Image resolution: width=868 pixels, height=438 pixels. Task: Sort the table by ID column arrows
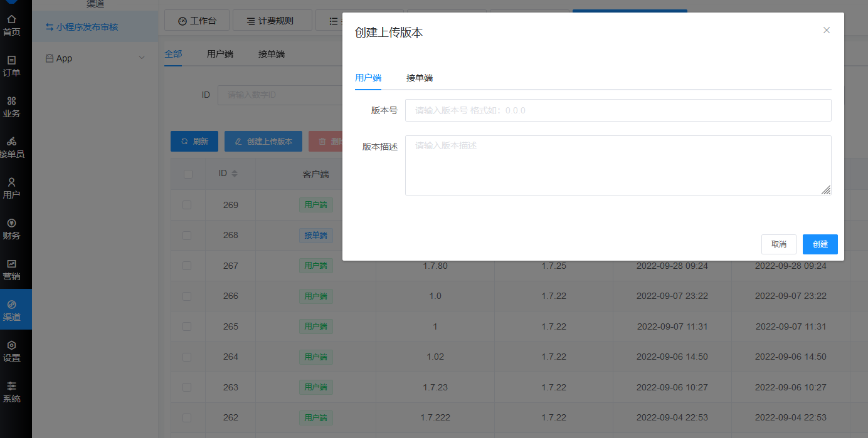(235, 174)
